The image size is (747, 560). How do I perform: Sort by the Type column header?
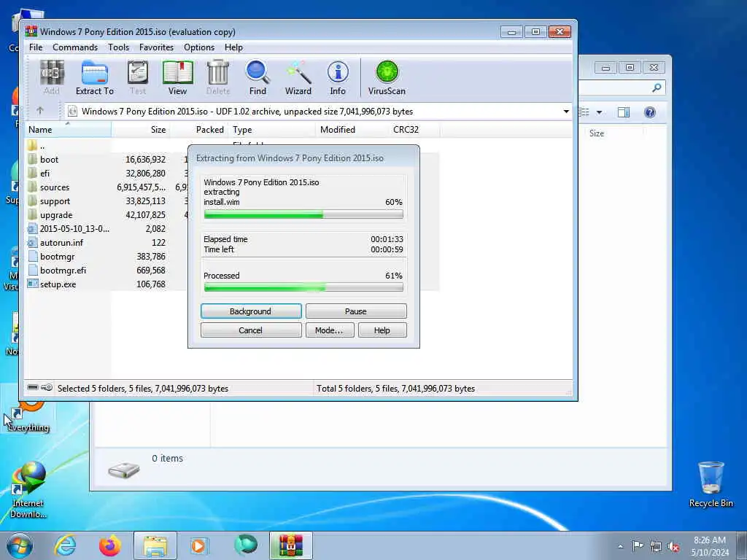coord(272,130)
